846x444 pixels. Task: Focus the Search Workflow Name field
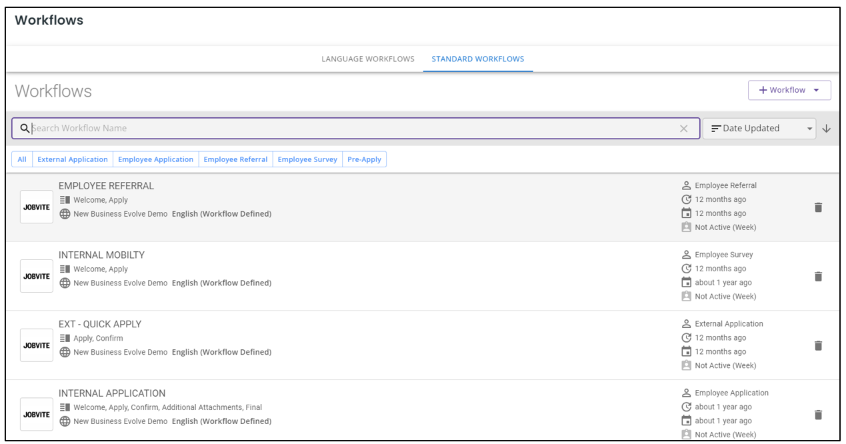(x=355, y=128)
